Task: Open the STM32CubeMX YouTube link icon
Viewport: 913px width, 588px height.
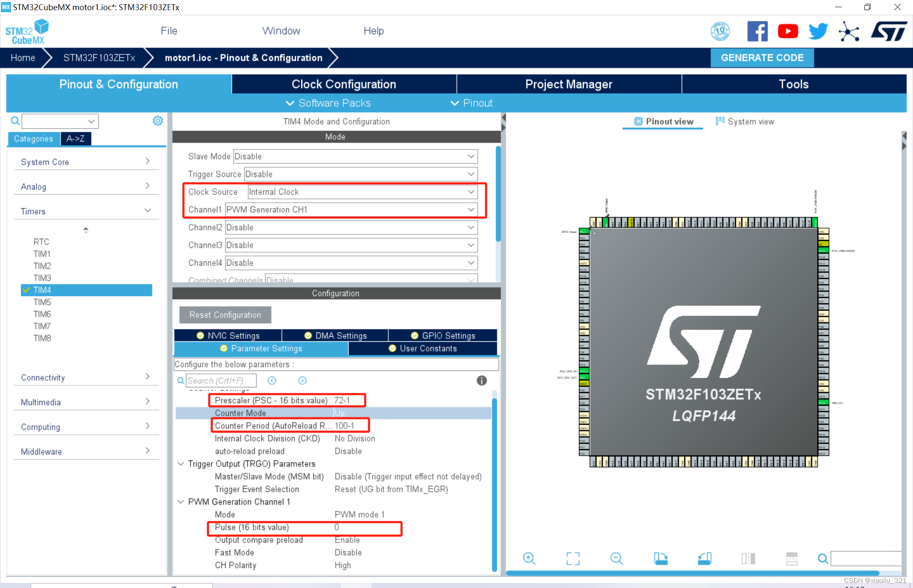Action: (x=788, y=31)
